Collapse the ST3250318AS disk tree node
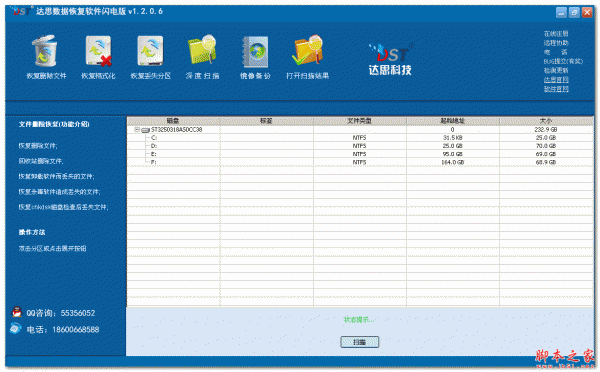This screenshot has height=372, width=600. (137, 130)
